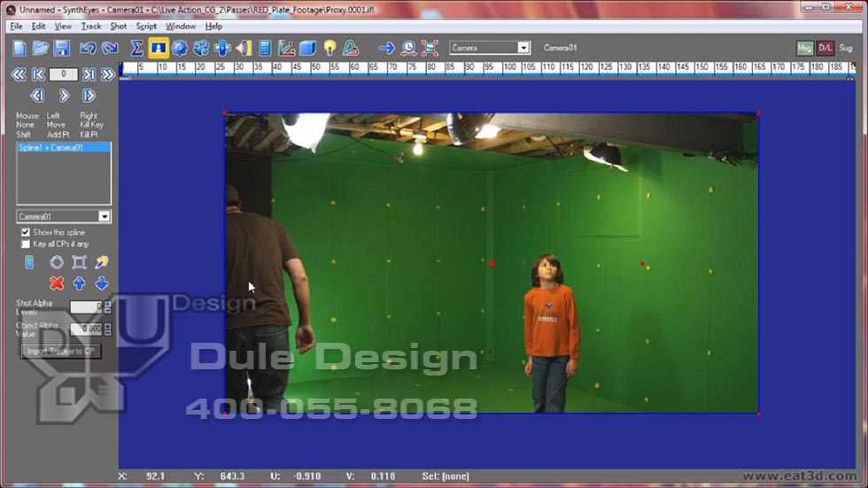Open the Script menu

[x=146, y=27]
